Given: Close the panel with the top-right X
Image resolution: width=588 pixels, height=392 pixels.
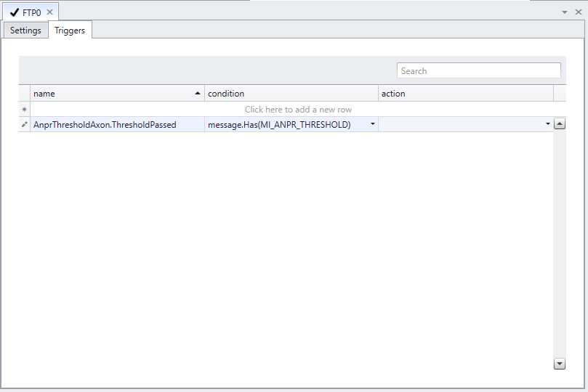Looking at the screenshot, I should [x=579, y=12].
